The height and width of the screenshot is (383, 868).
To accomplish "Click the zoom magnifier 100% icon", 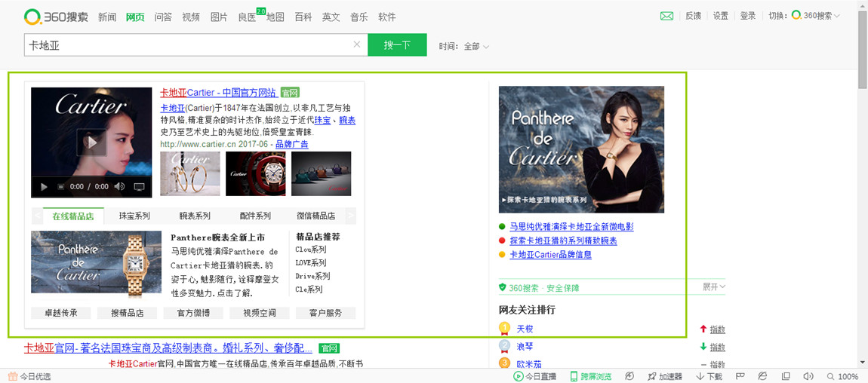I will (x=830, y=376).
